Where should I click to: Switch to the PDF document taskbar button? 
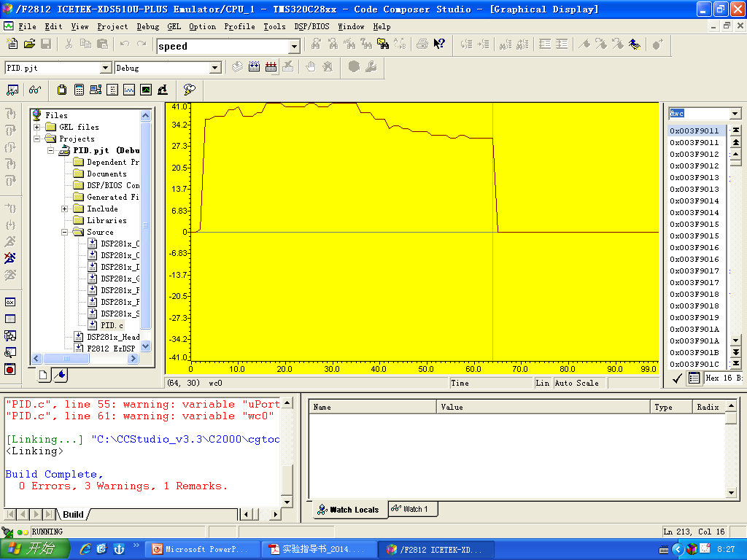tap(320, 549)
